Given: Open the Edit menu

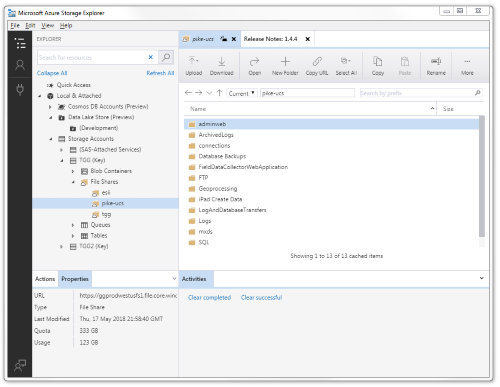Looking at the screenshot, I should coord(30,25).
